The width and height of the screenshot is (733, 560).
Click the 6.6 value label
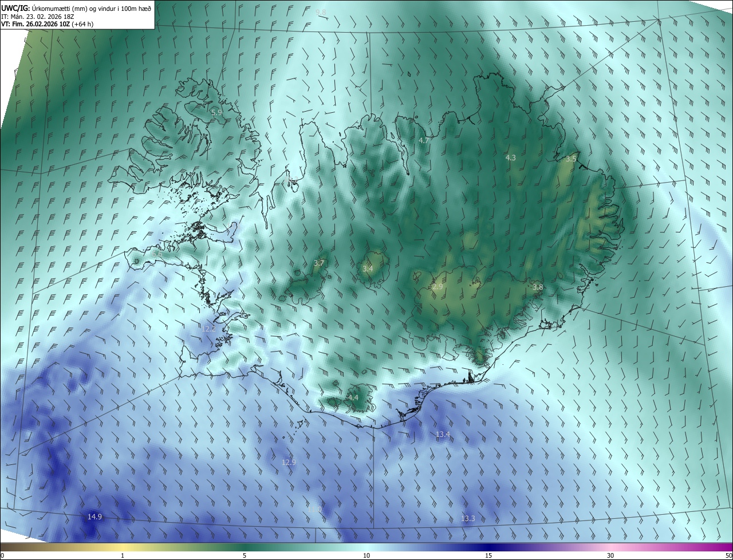tap(157, 254)
